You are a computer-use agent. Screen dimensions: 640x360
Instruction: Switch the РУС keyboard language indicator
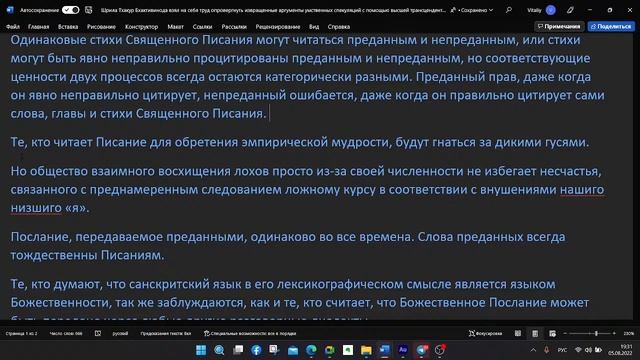pyautogui.click(x=562, y=350)
